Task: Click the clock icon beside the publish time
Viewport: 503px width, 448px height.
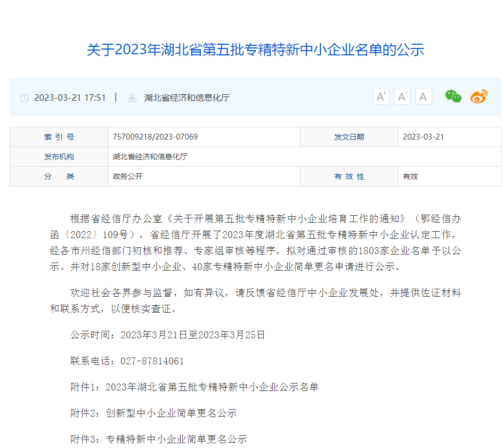Action: click(25, 98)
